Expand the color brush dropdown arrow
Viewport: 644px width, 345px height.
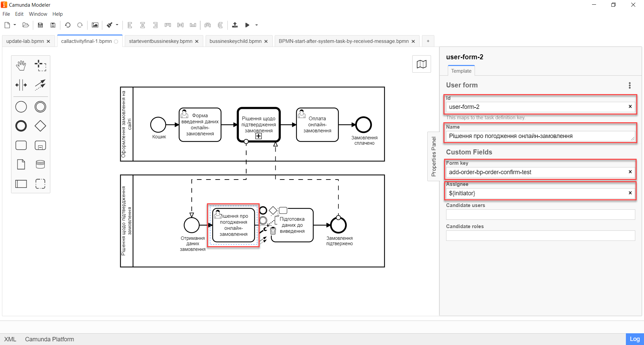117,25
